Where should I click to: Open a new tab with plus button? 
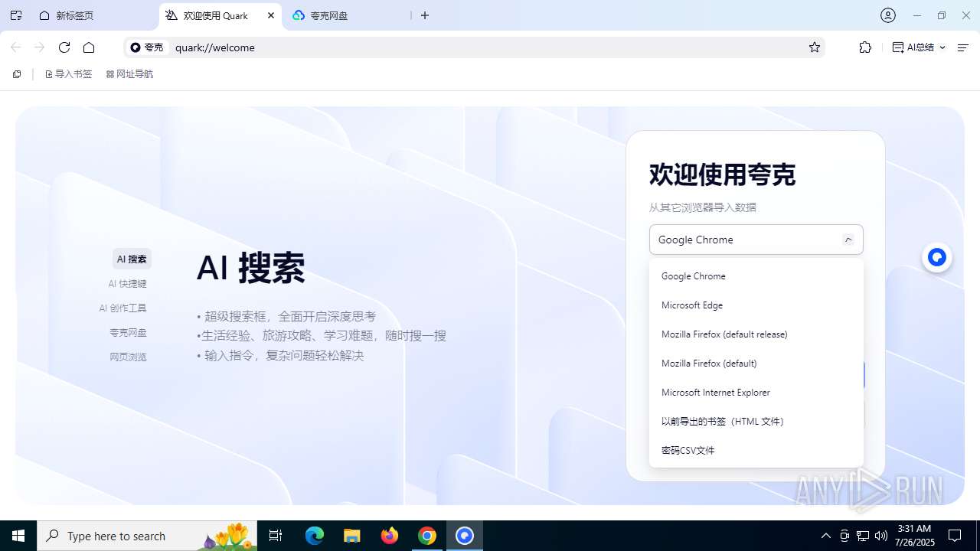[425, 15]
